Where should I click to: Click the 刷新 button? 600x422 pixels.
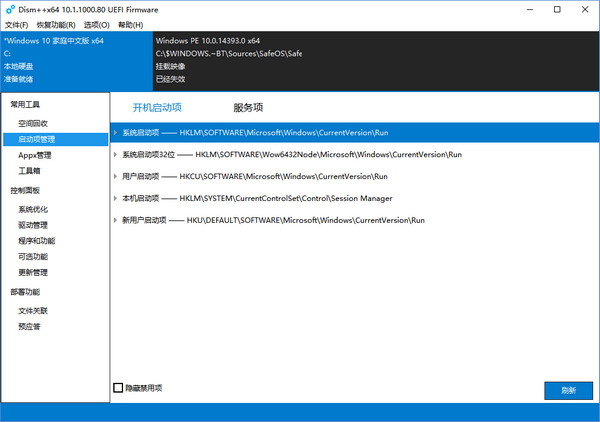tap(569, 391)
